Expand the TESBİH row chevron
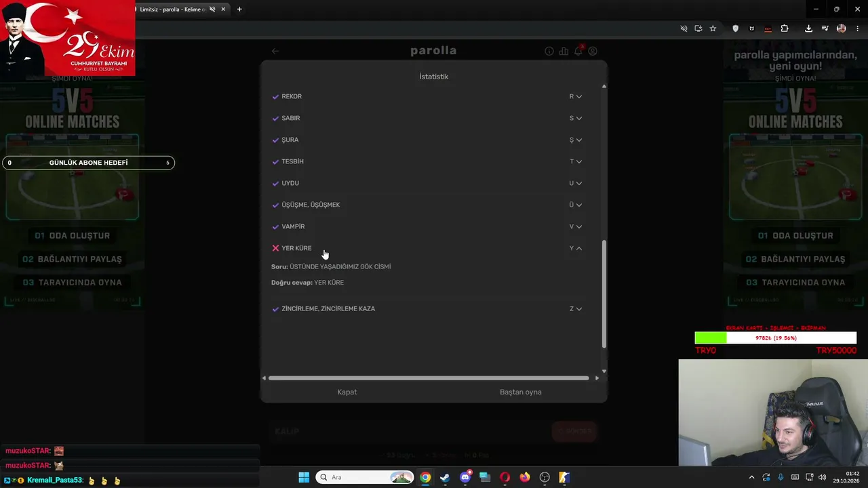 [578, 161]
